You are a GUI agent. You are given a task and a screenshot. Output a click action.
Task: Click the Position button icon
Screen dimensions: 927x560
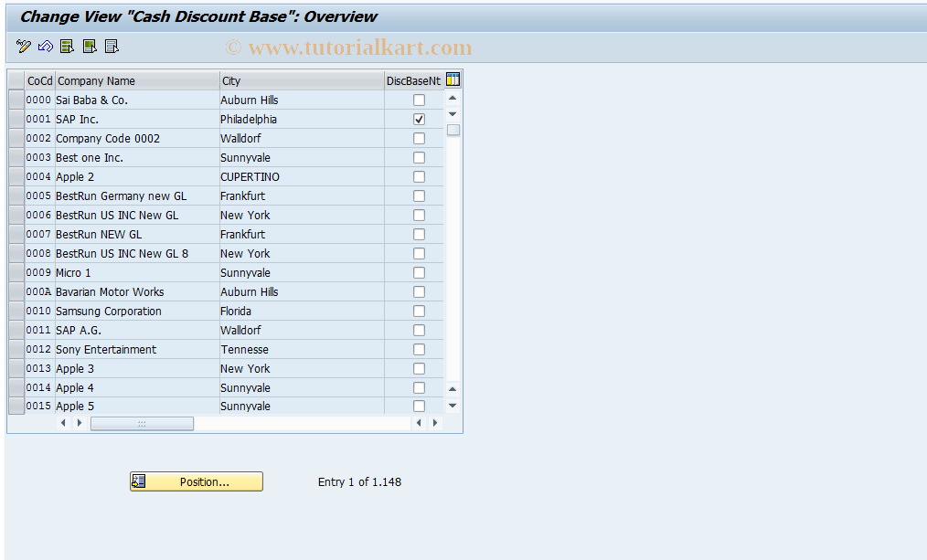[x=139, y=481]
